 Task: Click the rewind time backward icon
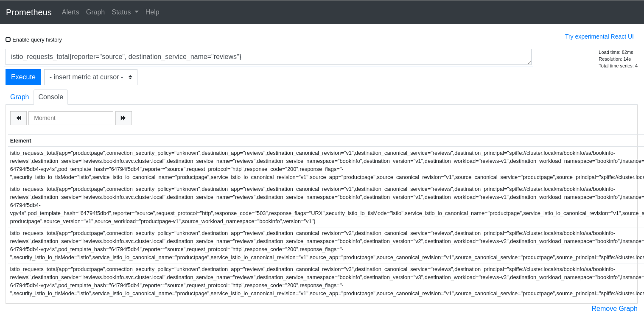point(19,118)
